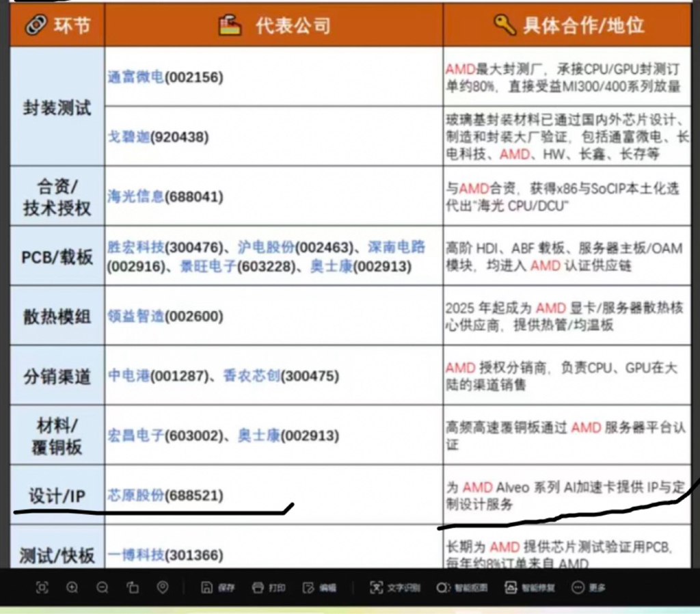Click the location pin icon
This screenshot has height=614, width=700.
pos(163,587)
